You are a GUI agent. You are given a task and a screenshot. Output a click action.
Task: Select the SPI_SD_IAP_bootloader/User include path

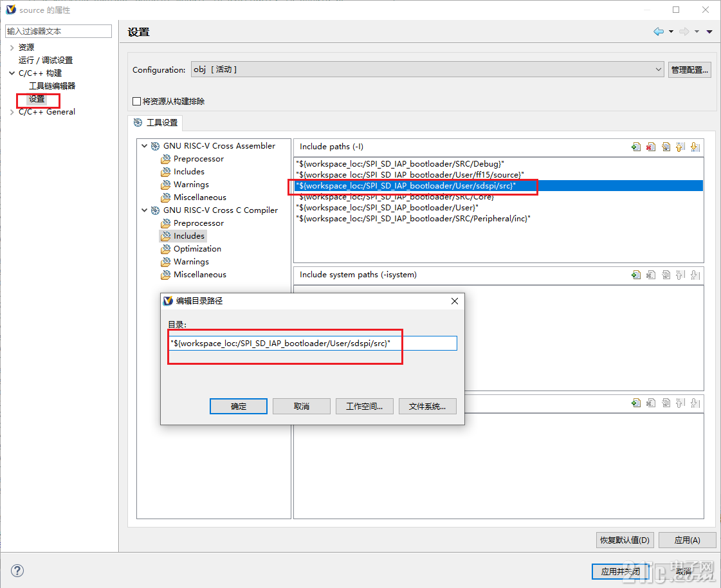pyautogui.click(x=387, y=208)
